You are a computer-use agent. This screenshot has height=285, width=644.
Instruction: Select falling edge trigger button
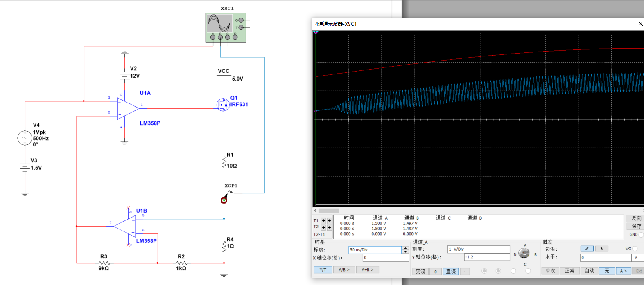point(601,249)
